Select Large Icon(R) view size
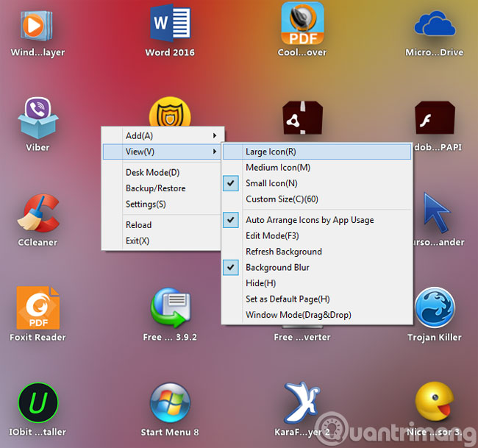Viewport: 478px width, 448px height. point(317,152)
